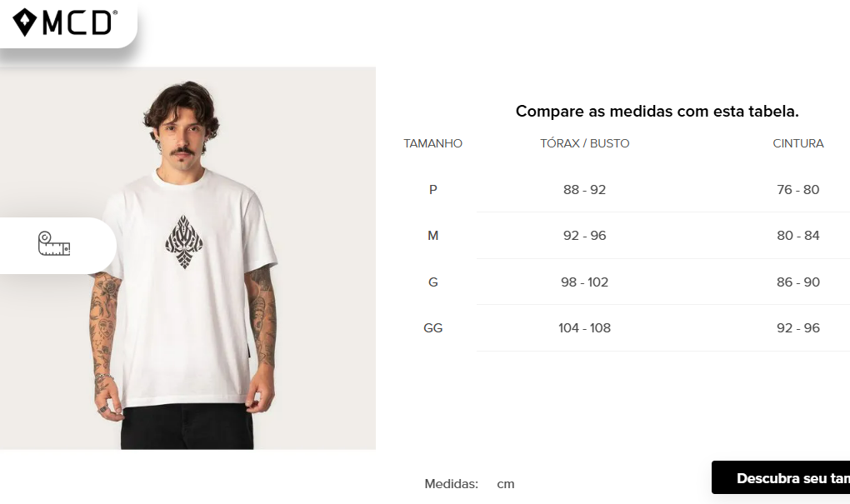Image resolution: width=850 pixels, height=504 pixels.
Task: Click the Compare as medidas heading
Action: pos(657,111)
